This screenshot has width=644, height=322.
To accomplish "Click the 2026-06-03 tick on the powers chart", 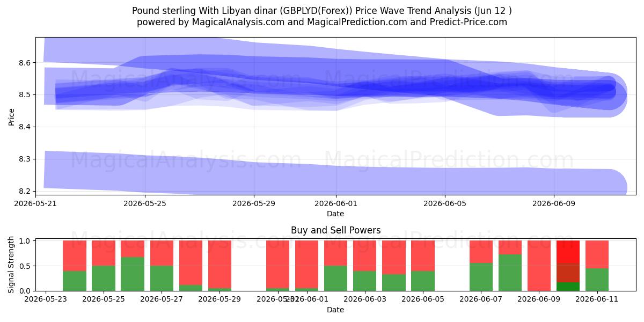I will click(365, 299).
